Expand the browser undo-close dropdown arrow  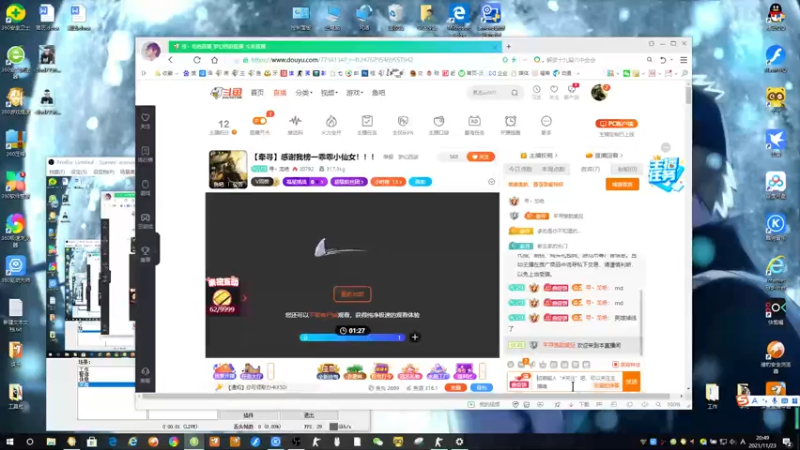[671, 60]
